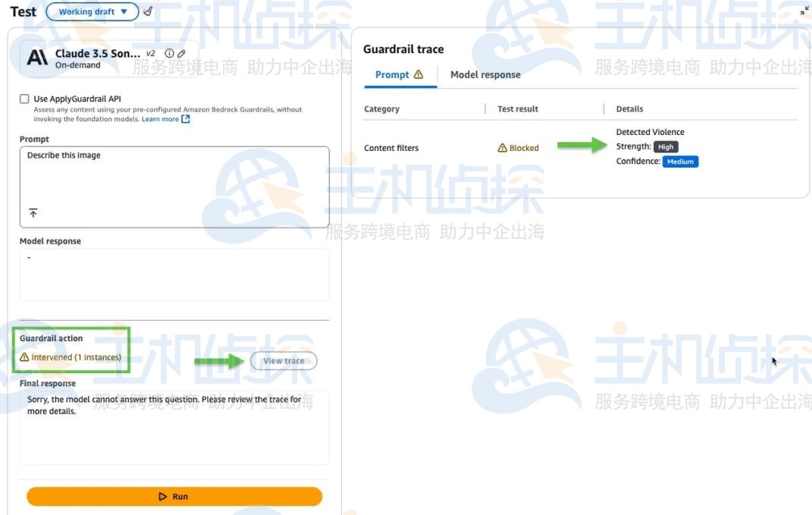
Task: Click the warning icon on the Prompt tab
Action: [418, 74]
